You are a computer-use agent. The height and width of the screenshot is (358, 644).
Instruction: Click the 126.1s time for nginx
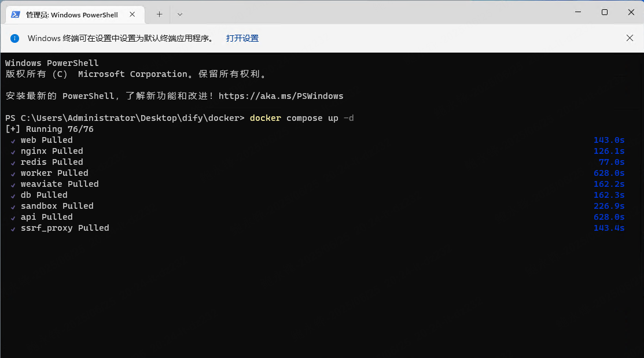[x=609, y=151]
